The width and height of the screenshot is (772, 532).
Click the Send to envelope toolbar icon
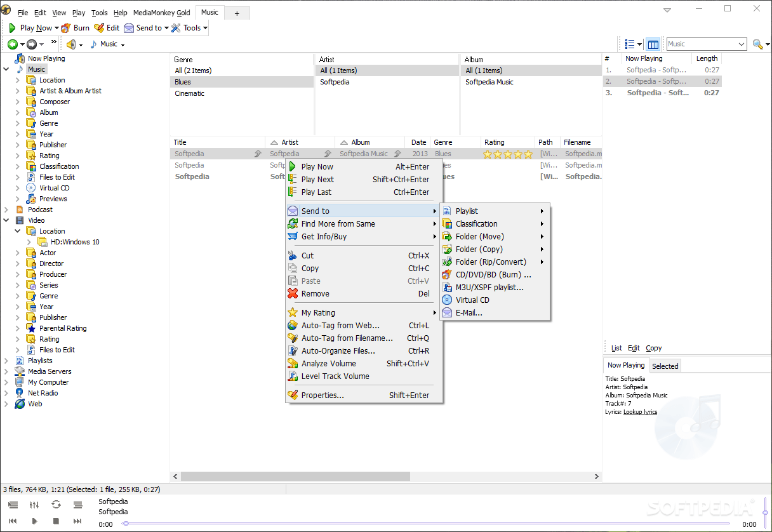(x=129, y=28)
